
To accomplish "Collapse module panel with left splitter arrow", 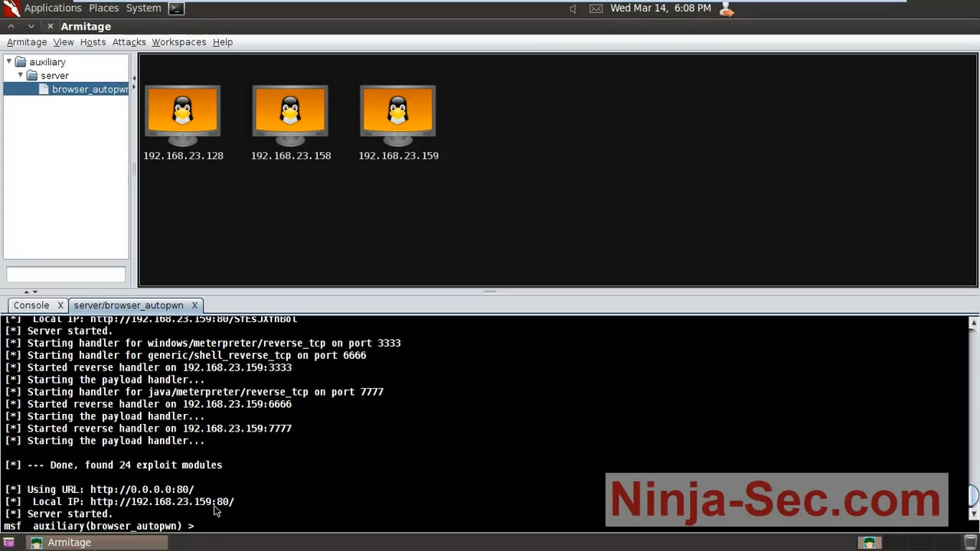I will 133,78.
